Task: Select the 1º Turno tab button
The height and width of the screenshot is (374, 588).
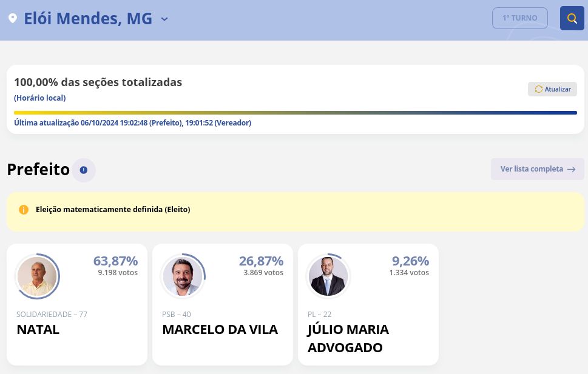Action: pyautogui.click(x=519, y=18)
